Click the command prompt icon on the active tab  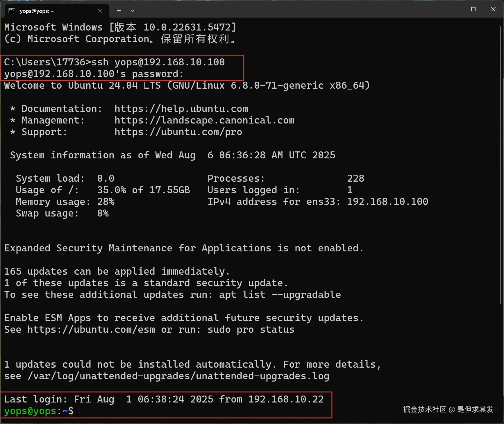[12, 10]
